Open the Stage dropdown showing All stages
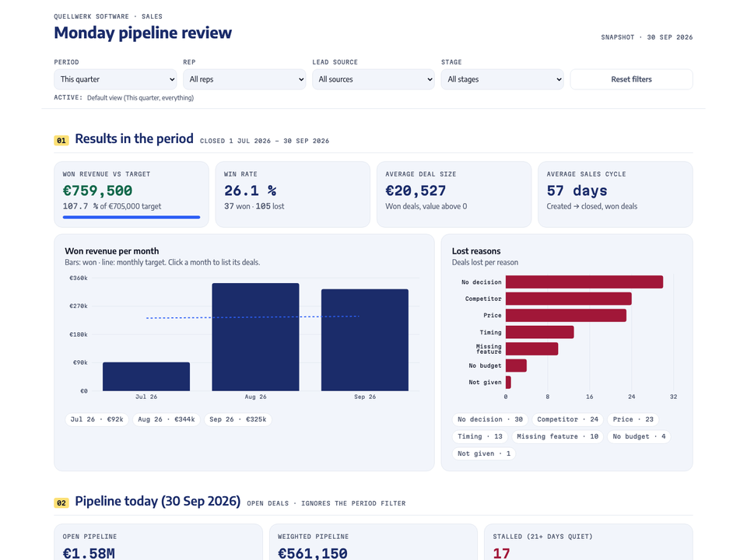 pyautogui.click(x=503, y=79)
